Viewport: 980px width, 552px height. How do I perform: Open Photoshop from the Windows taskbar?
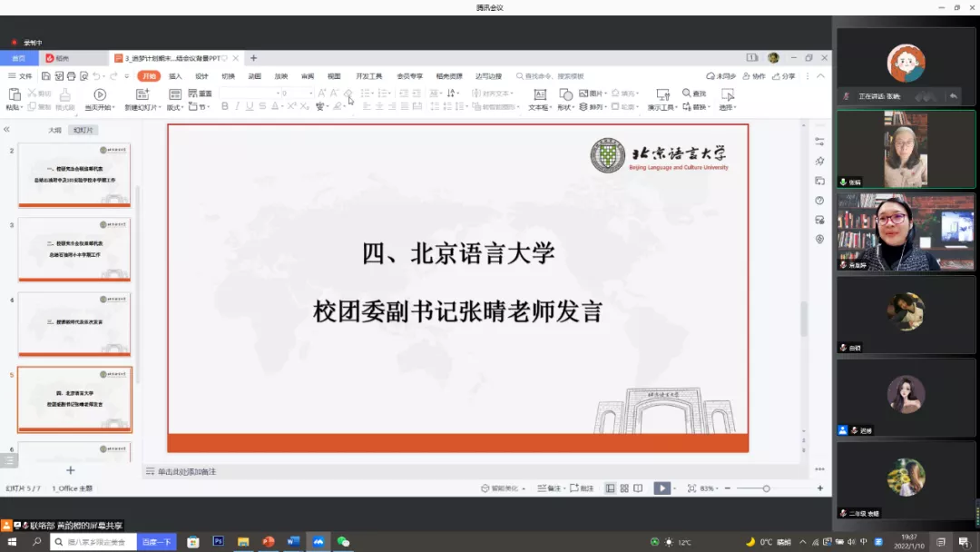219,542
